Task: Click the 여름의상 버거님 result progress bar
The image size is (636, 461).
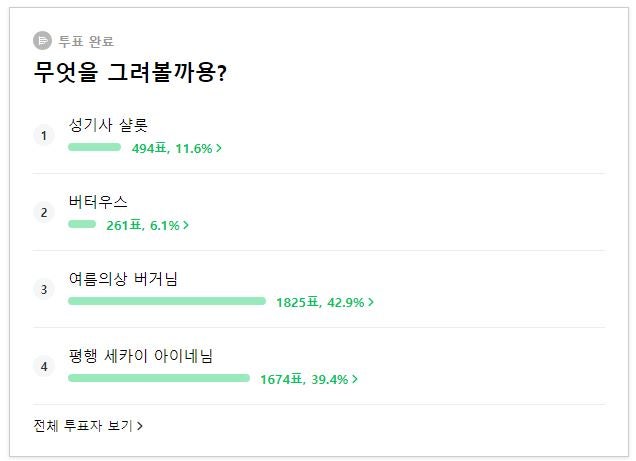Action: click(167, 301)
